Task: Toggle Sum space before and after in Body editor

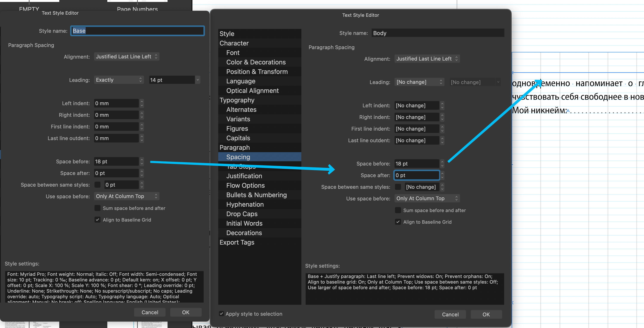Action: pos(398,210)
